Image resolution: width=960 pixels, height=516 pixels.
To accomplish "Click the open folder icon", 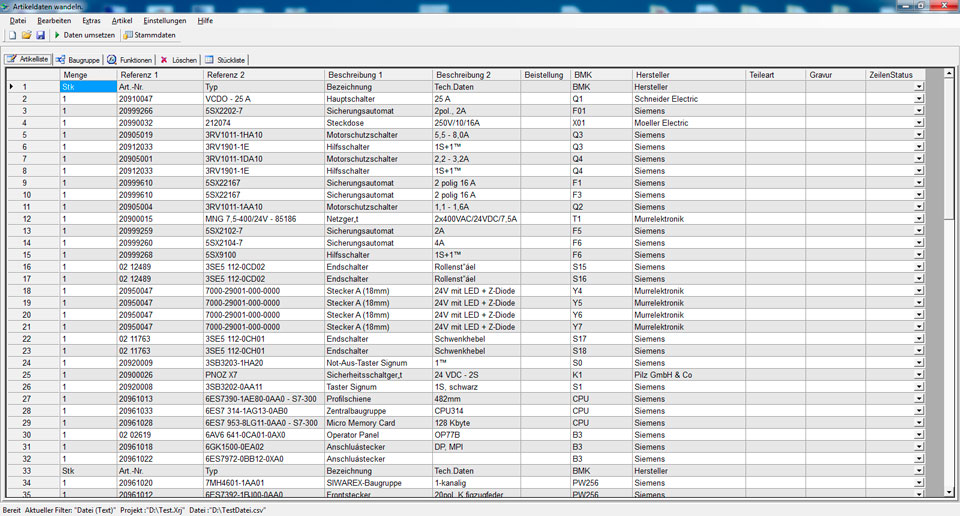I will [x=27, y=35].
